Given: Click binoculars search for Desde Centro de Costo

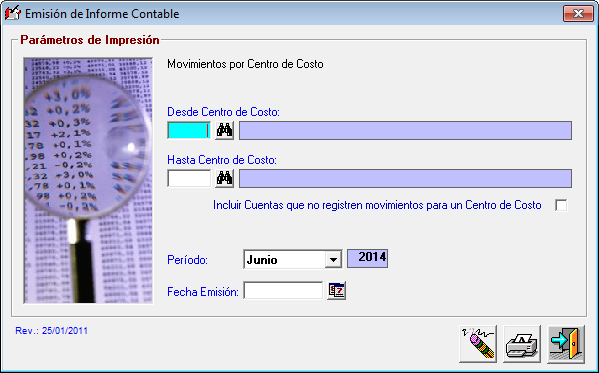Looking at the screenshot, I should click(x=224, y=131).
